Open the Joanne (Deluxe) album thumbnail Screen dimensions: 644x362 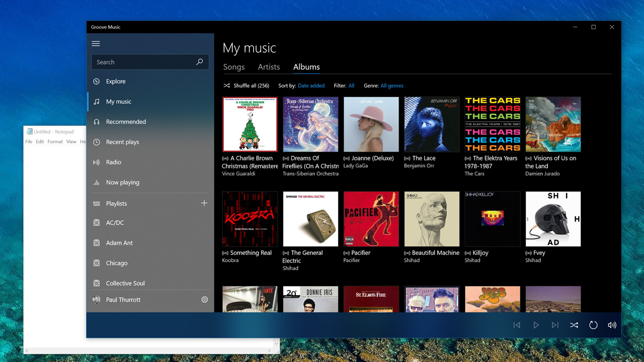coord(371,124)
